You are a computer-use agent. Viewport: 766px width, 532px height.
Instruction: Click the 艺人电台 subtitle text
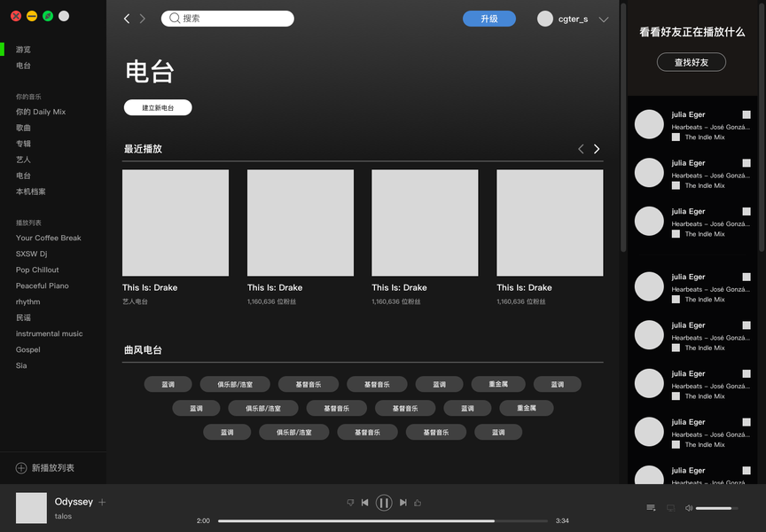tap(135, 301)
